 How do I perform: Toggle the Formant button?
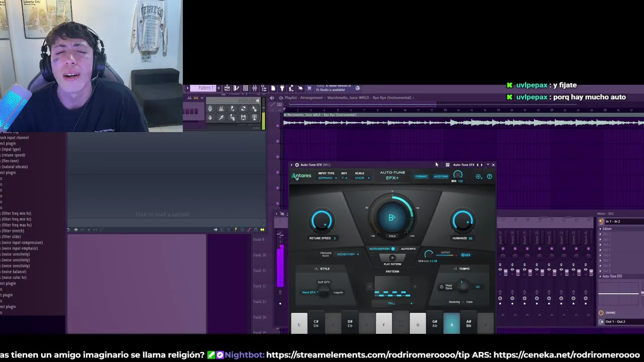tap(421, 176)
